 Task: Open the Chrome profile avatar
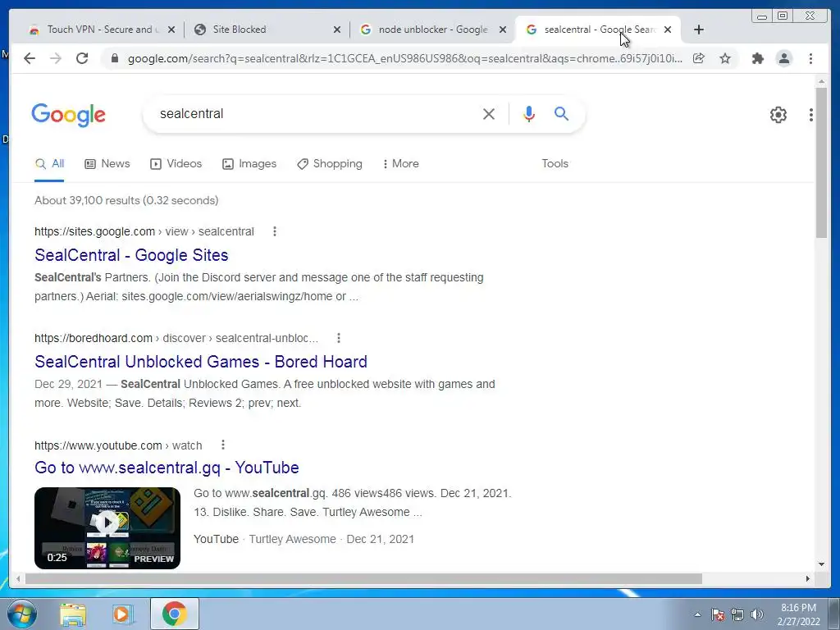(x=783, y=58)
